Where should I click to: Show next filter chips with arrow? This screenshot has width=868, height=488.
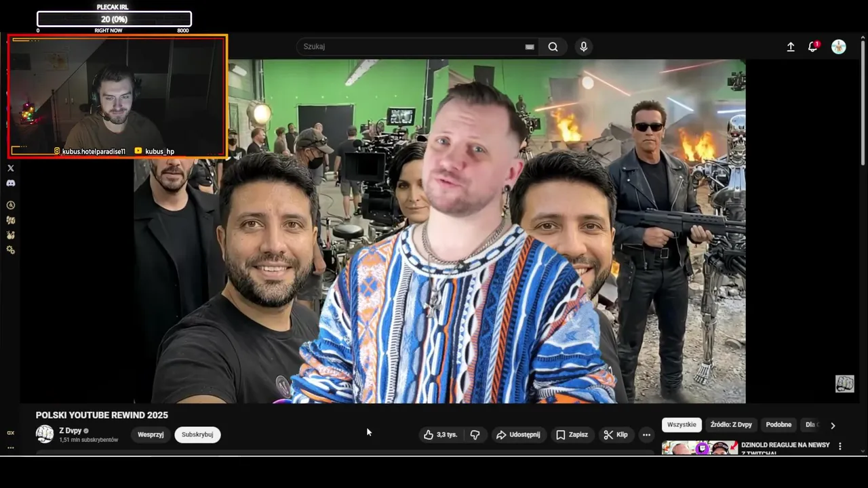pos(833,425)
